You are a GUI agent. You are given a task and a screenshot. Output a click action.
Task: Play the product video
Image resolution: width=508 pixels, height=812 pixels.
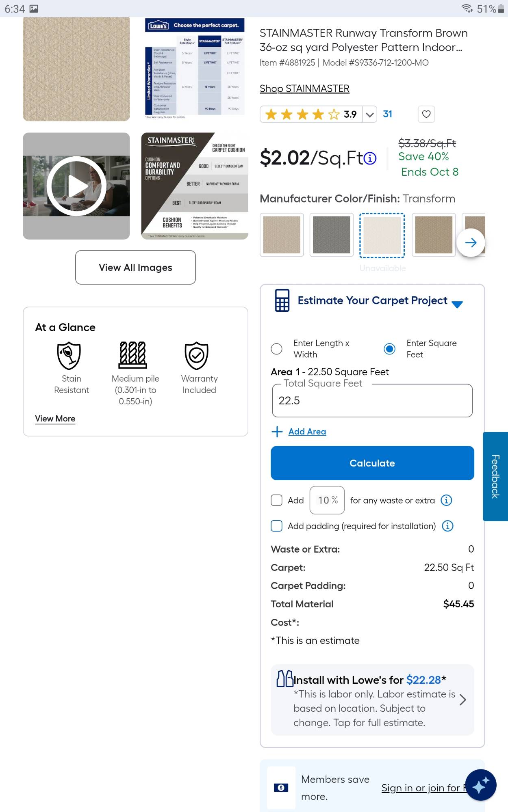(76, 186)
